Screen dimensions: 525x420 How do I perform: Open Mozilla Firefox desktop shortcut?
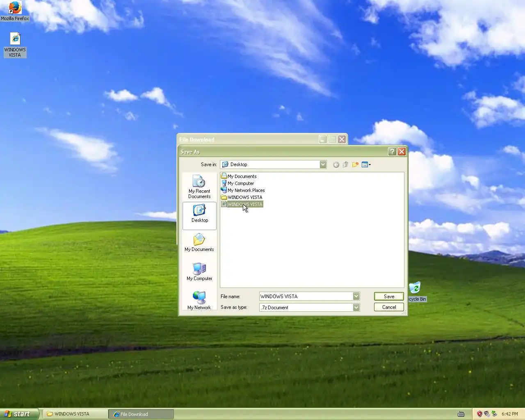(15, 11)
